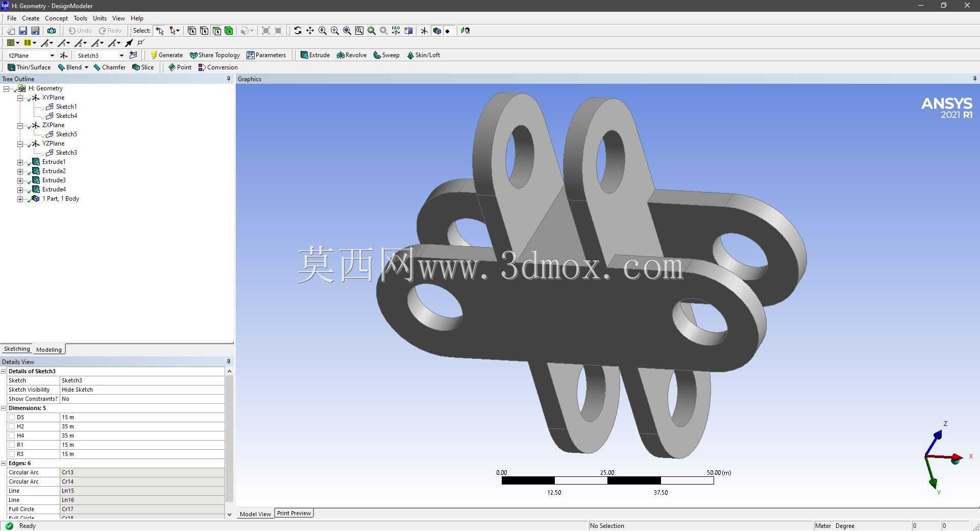Toggle the display edge direction arrow icon

(x=129, y=43)
